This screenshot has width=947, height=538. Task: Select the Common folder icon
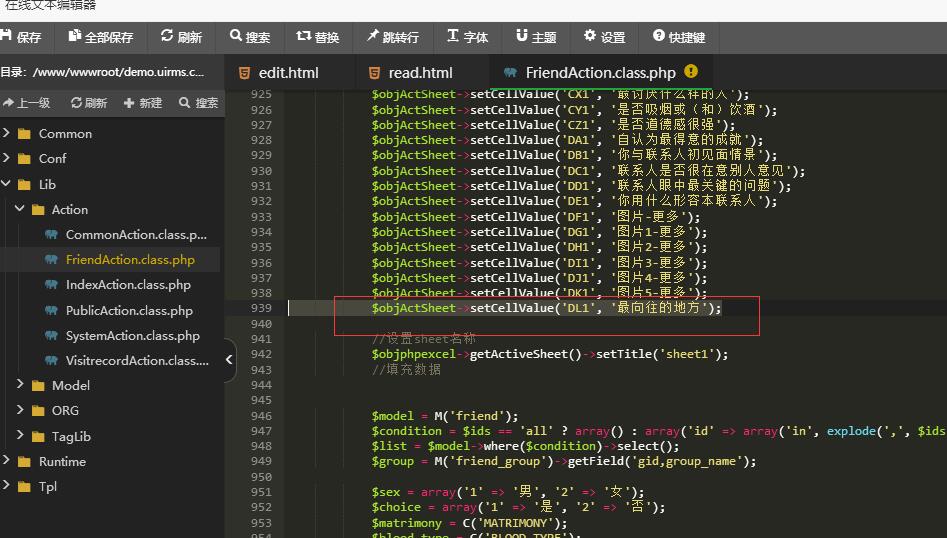coord(24,134)
